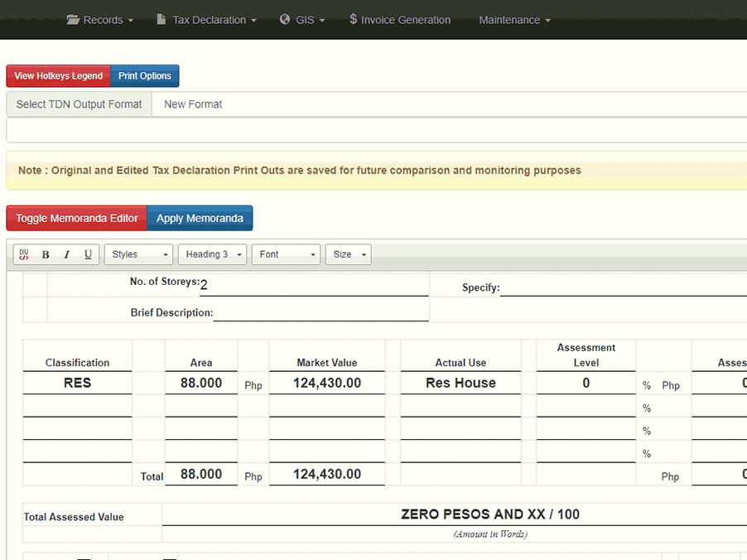Click Select TDN Output Format label
The height and width of the screenshot is (560, 747).
79,104
